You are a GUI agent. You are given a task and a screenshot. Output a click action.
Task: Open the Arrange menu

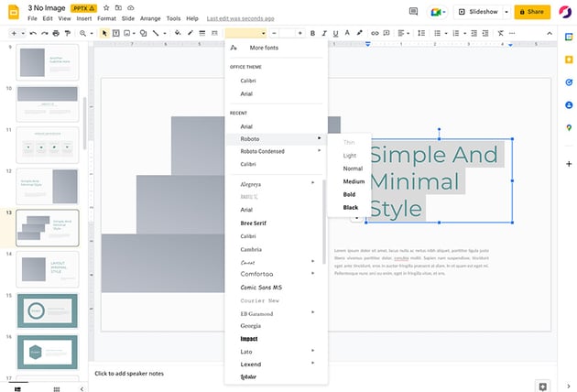tap(150, 18)
